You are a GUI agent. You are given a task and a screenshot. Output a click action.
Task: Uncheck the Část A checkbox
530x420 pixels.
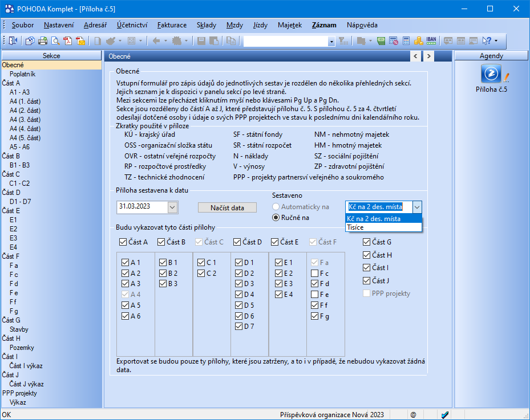[x=123, y=242]
